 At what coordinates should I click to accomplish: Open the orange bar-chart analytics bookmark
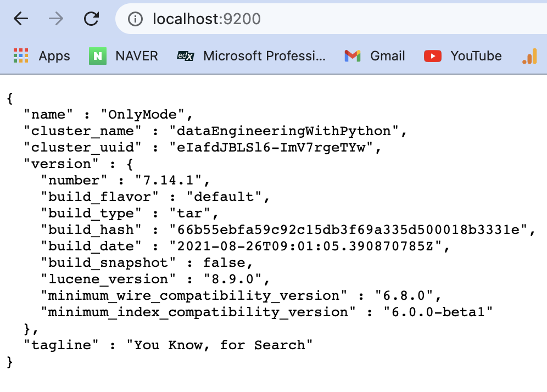[x=529, y=56]
